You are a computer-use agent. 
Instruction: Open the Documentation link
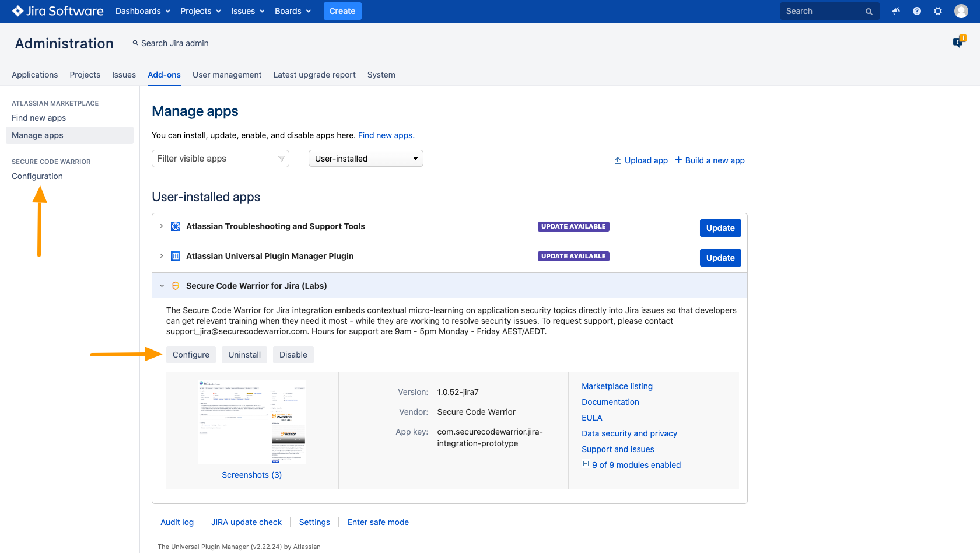tap(610, 402)
